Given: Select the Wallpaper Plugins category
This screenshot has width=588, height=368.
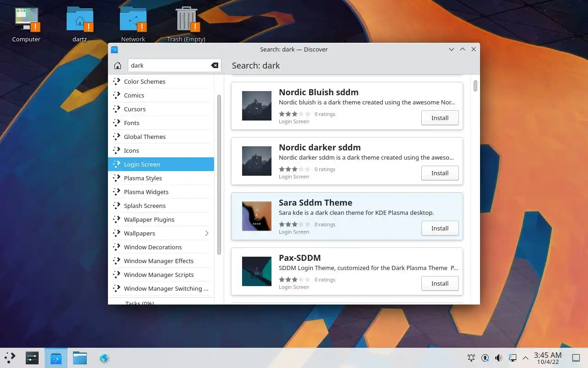Looking at the screenshot, I should pyautogui.click(x=161, y=219).
